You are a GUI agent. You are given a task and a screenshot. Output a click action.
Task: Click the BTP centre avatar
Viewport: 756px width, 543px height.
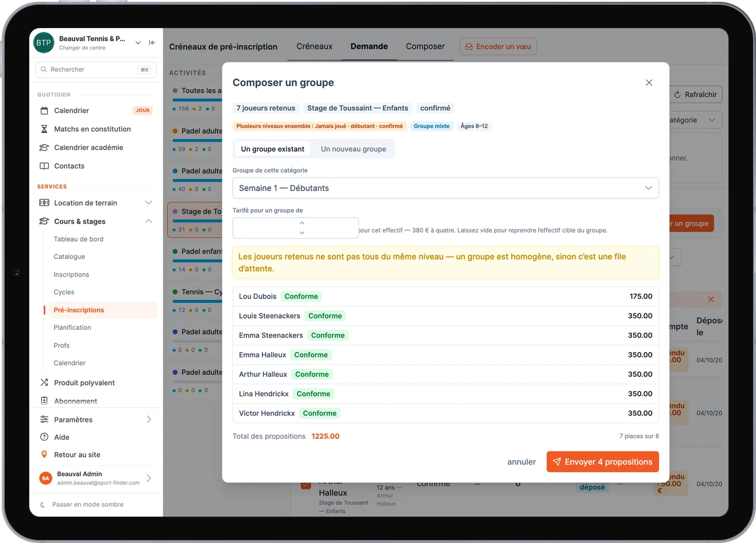pyautogui.click(x=44, y=43)
